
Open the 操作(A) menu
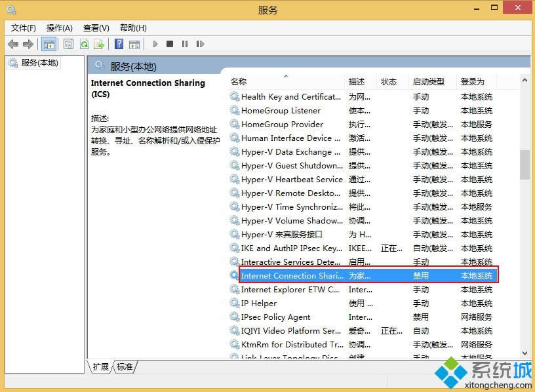[60, 28]
